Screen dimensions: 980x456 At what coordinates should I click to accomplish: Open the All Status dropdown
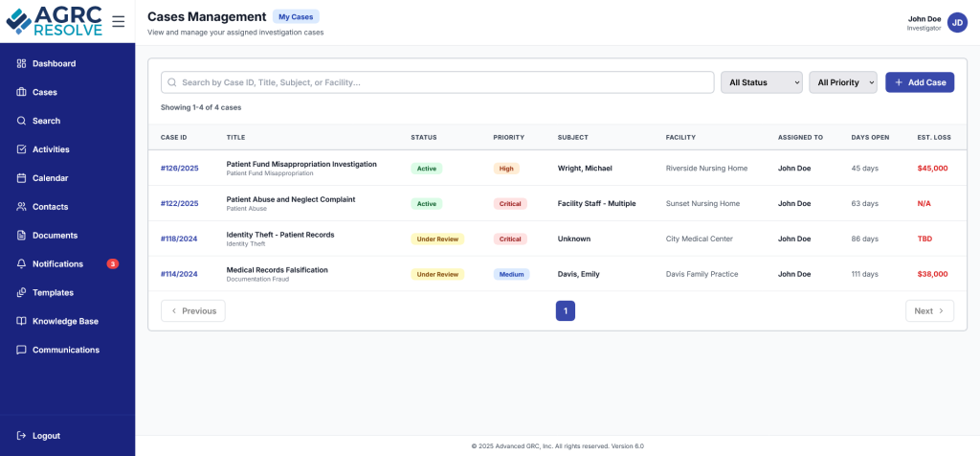[x=761, y=82]
